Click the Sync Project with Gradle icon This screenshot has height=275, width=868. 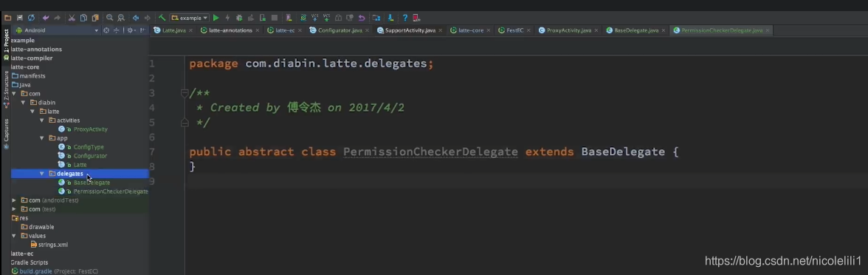pos(303,18)
